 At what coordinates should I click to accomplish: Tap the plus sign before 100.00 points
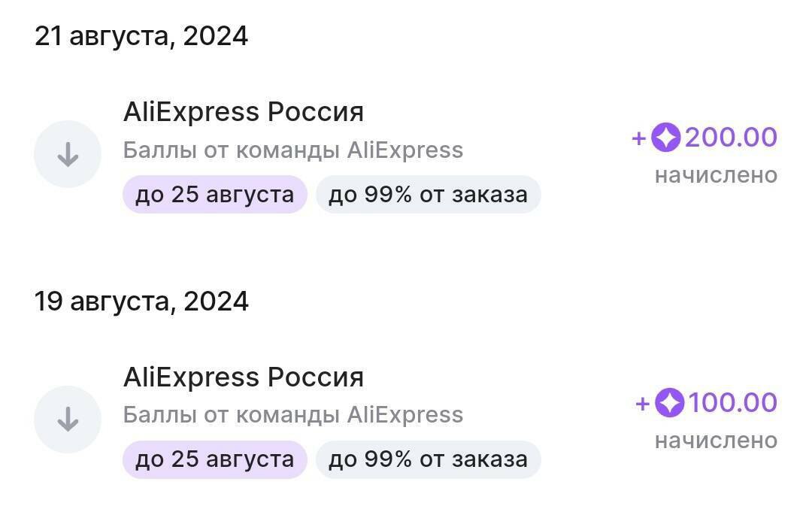[642, 404]
